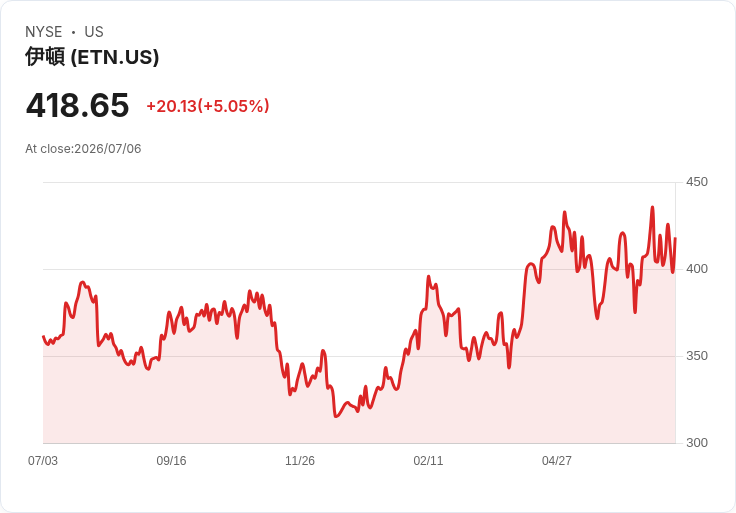
Task: Click the final data point at the chart's right end
Action: pyautogui.click(x=675, y=238)
